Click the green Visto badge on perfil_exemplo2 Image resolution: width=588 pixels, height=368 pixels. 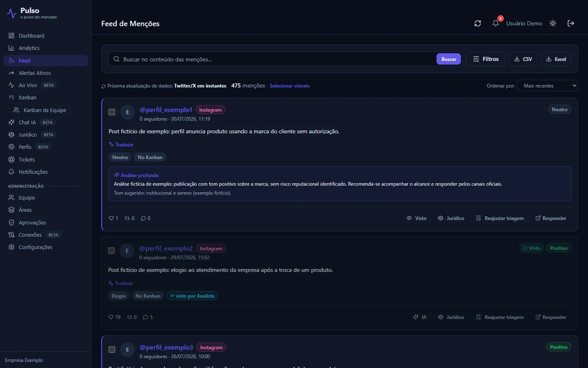click(x=532, y=248)
